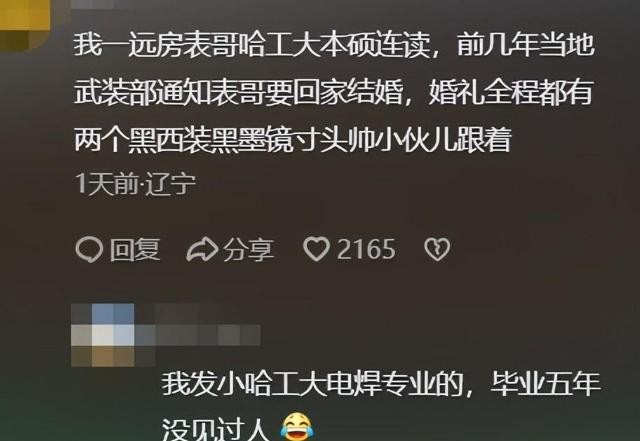Like the comment with the heart icon
This screenshot has height=441, width=640.
pos(316,249)
